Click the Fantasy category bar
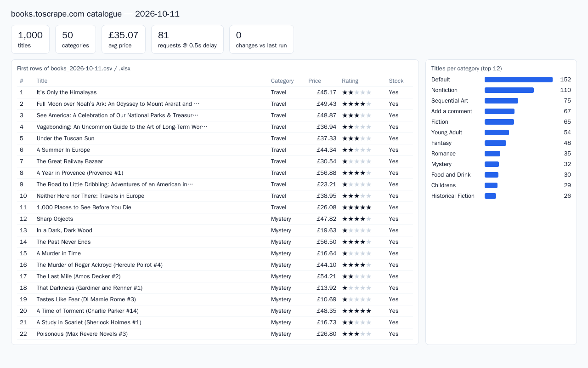The width and height of the screenshot is (588, 368). (495, 143)
